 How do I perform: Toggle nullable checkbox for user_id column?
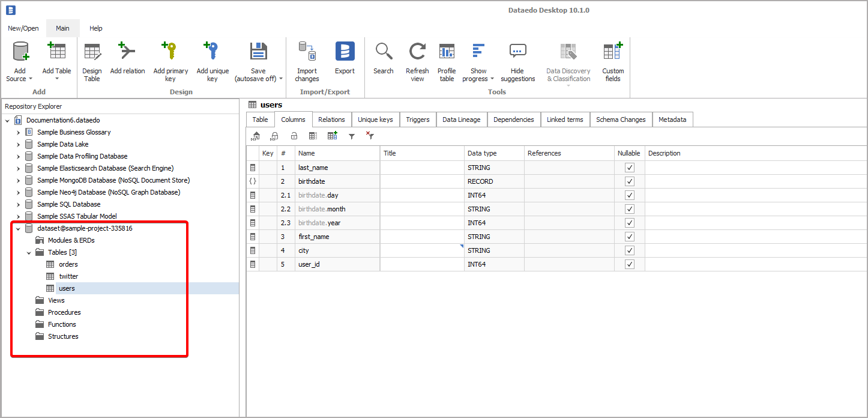pos(629,264)
